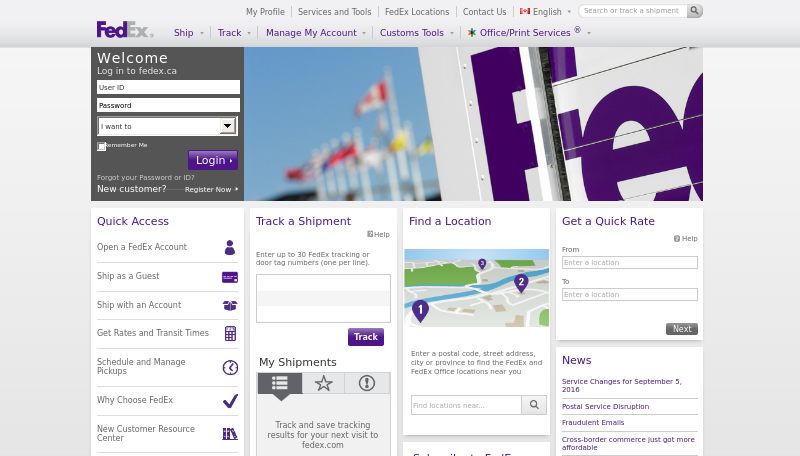Toggle the Remember Me checkbox
800x456 pixels.
[102, 146]
